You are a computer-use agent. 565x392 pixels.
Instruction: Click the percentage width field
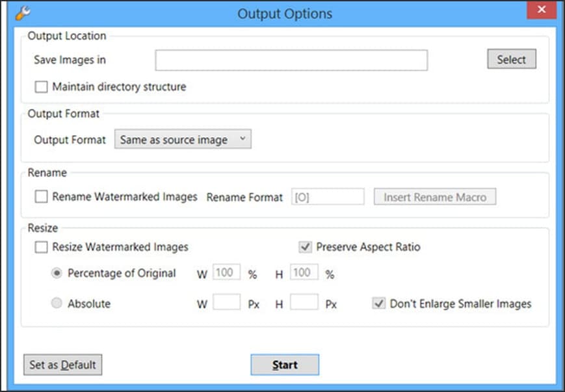pos(227,274)
